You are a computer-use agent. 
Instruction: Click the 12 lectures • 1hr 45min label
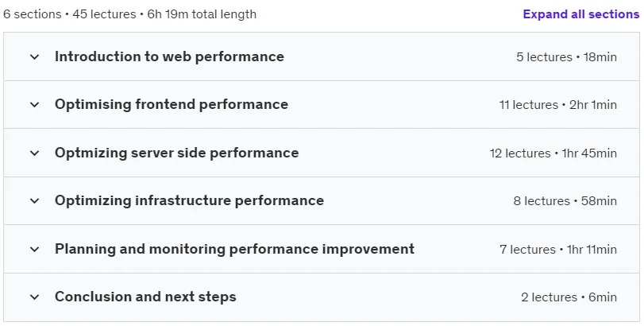click(x=553, y=153)
